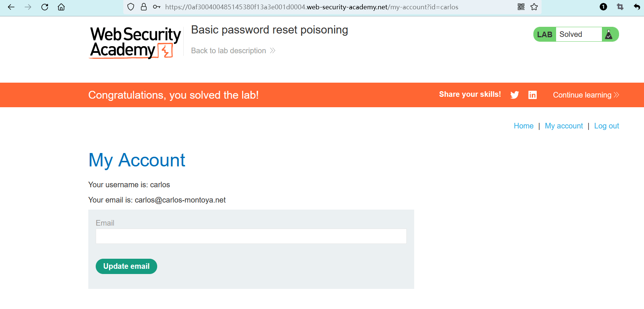Show QR code for this page
644x309 pixels.
tap(521, 7)
